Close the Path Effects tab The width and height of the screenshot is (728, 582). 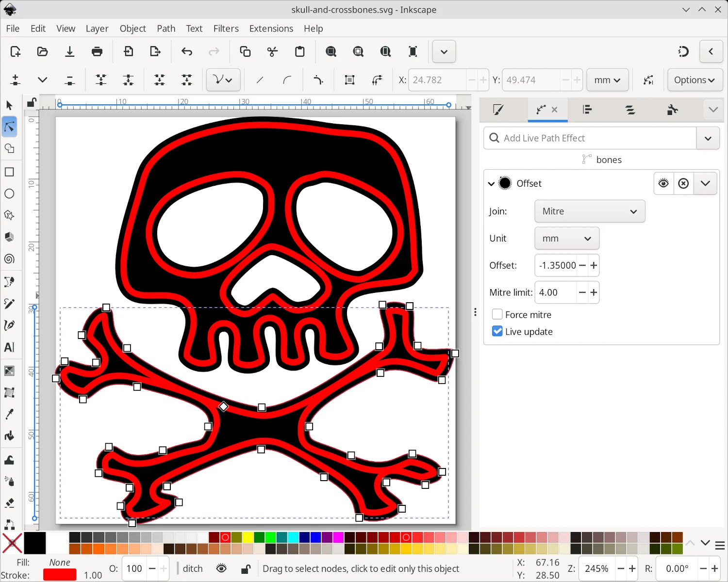tap(555, 110)
